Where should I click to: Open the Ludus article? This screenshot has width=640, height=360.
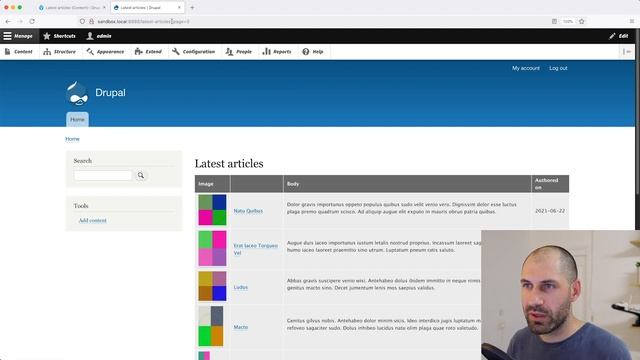click(241, 287)
